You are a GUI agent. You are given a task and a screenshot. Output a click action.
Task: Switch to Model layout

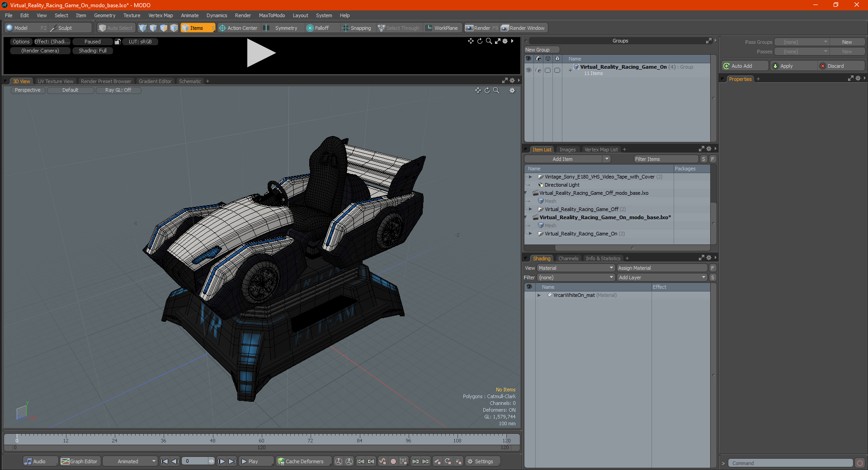click(21, 28)
